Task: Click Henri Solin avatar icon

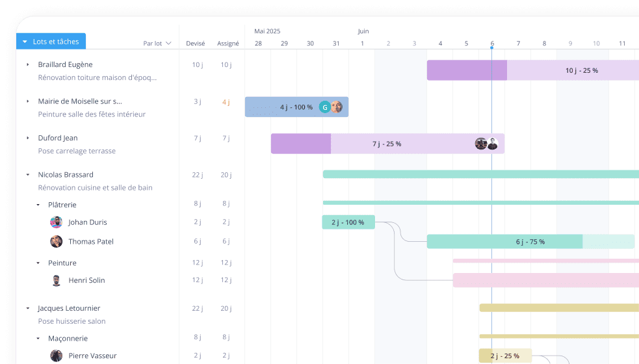Action: [x=57, y=281]
